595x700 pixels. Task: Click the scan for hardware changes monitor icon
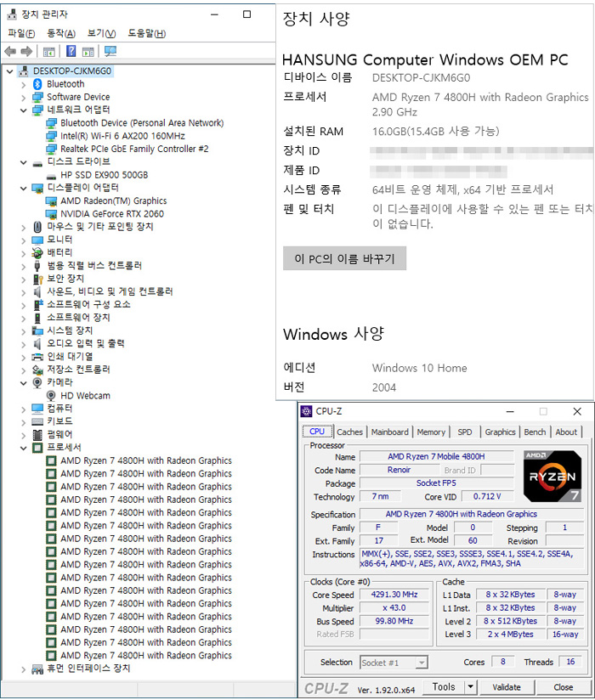point(110,51)
